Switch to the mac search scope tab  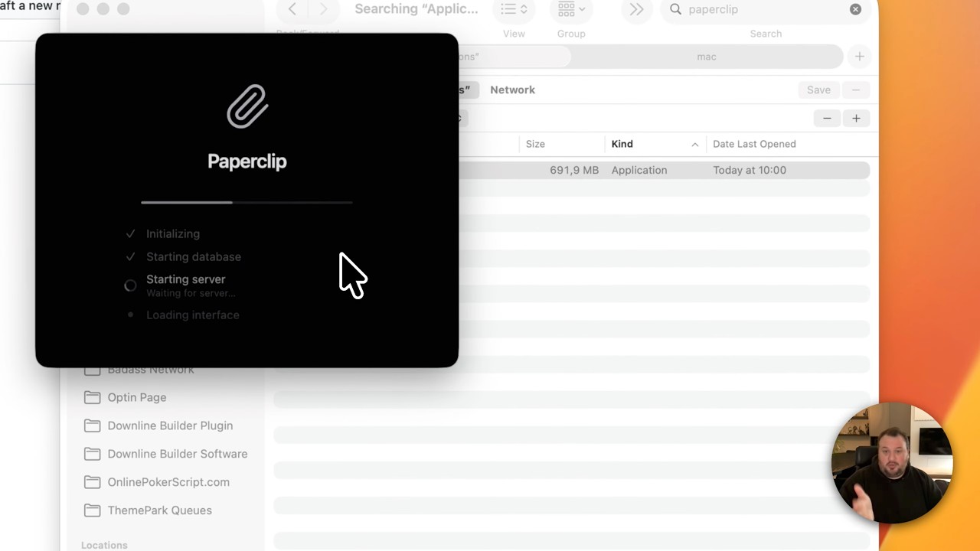[x=706, y=57]
